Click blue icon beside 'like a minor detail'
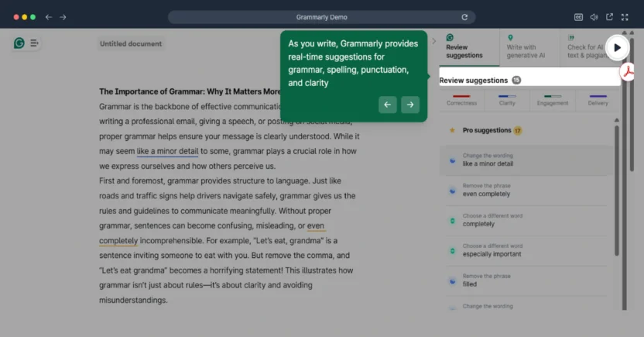The image size is (644, 337). coord(452,160)
